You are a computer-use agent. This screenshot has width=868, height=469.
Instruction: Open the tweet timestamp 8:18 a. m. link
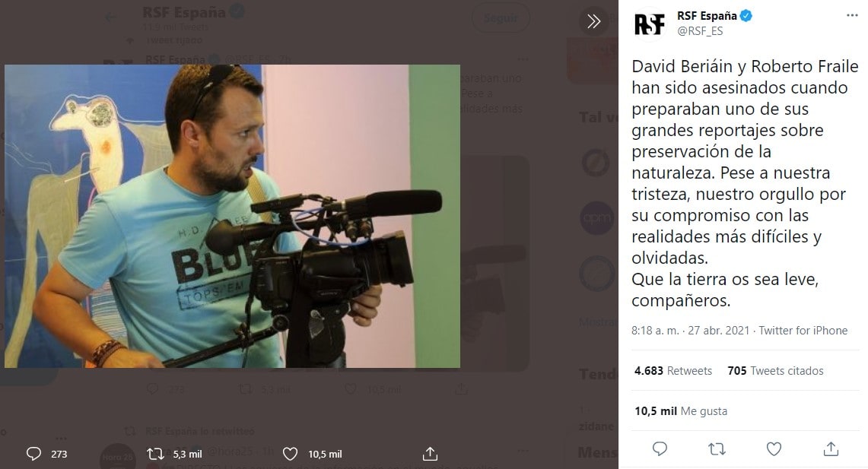pyautogui.click(x=692, y=331)
